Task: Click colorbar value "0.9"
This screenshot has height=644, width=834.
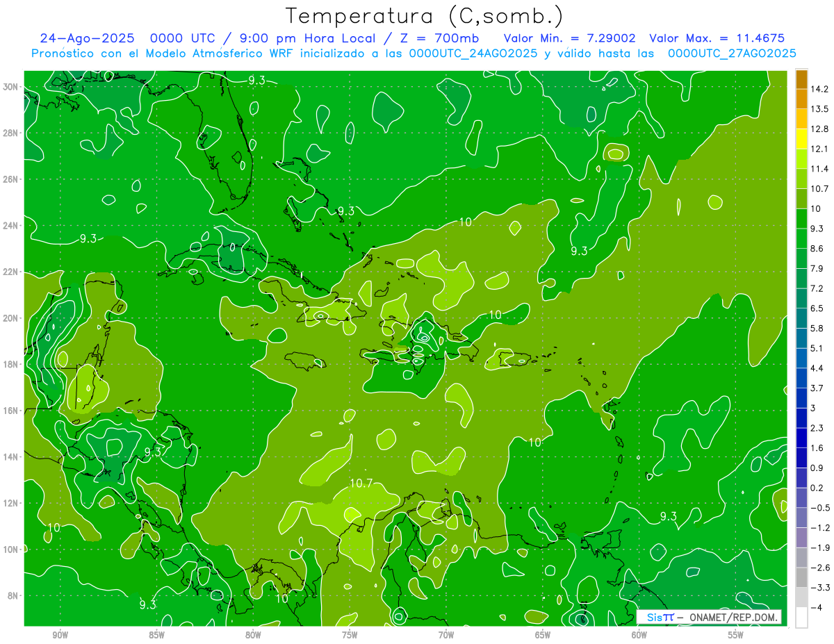Action: coord(817,468)
